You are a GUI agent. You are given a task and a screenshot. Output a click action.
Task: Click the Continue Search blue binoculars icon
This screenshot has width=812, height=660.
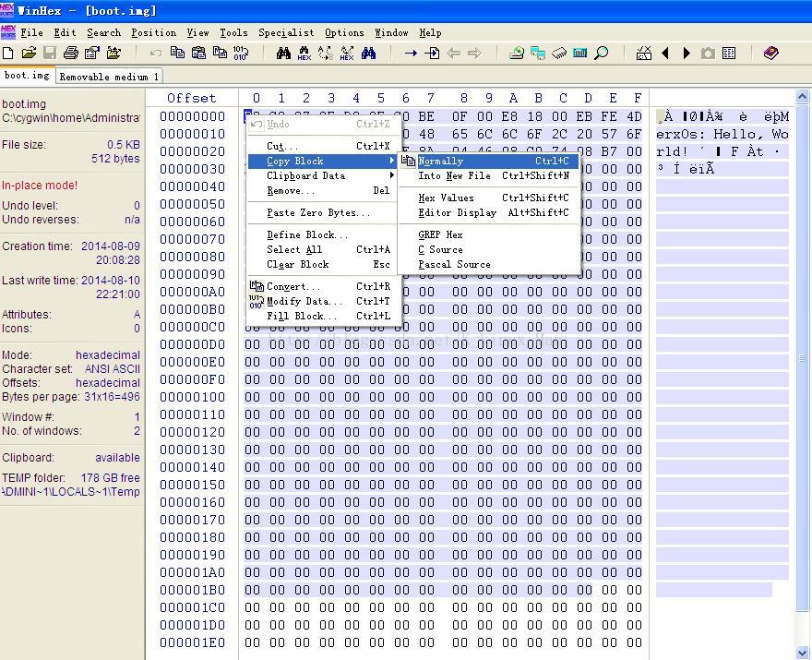pos(369,53)
